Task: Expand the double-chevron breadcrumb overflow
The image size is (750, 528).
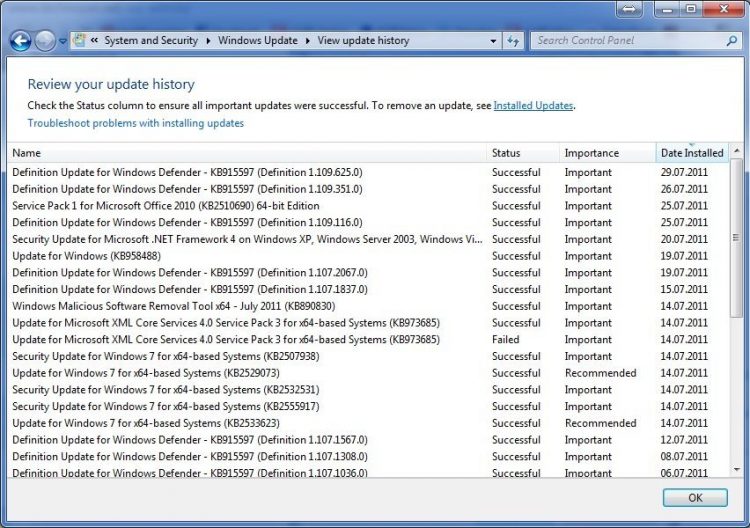Action: tap(94, 41)
